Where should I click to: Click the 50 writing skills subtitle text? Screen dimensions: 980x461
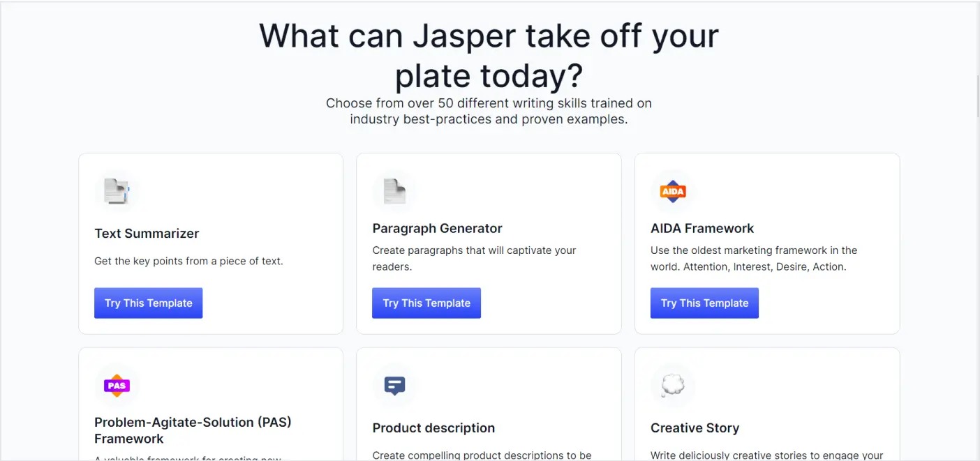pos(489,111)
